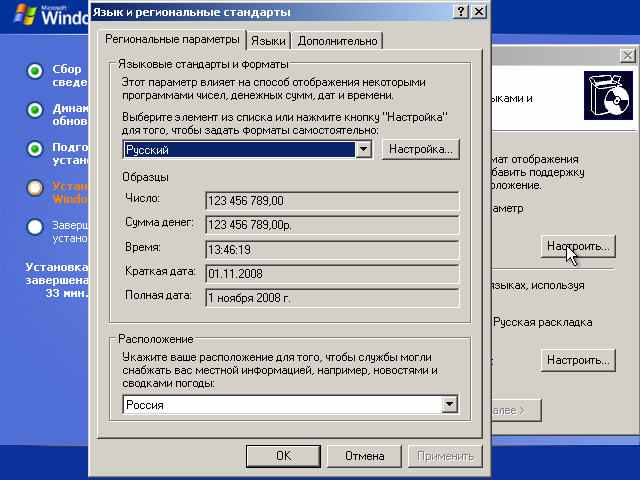Select the Русский language standards combo box
The height and width of the screenshot is (480, 640).
coord(247,149)
